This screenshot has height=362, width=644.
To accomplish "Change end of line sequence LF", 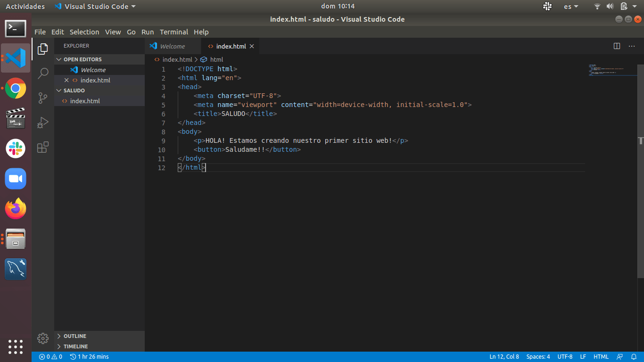I will click(583, 357).
